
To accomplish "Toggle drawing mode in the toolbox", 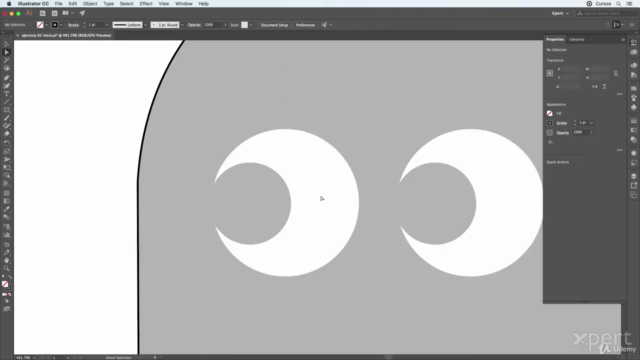I will click(7, 301).
